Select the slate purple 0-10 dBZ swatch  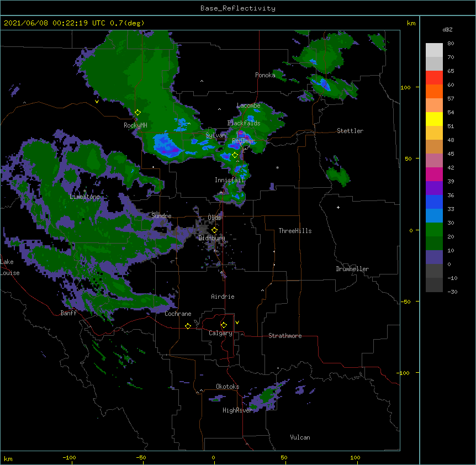tap(434, 257)
